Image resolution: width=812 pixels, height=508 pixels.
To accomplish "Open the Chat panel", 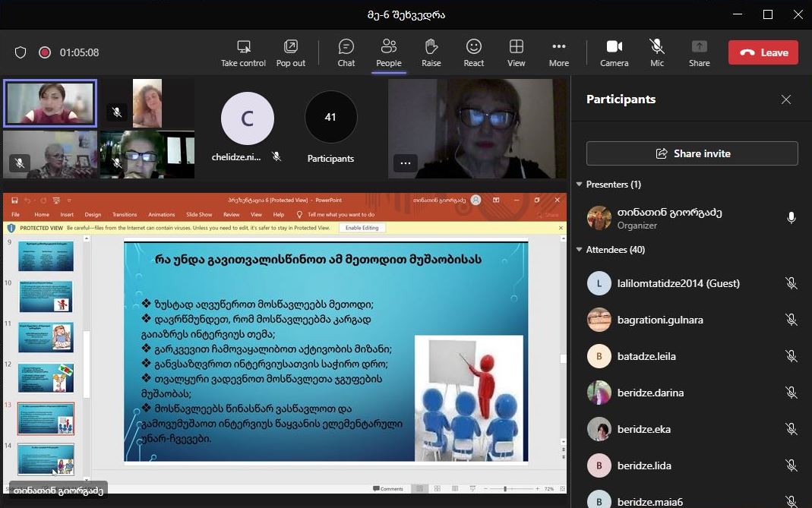I will [346, 53].
